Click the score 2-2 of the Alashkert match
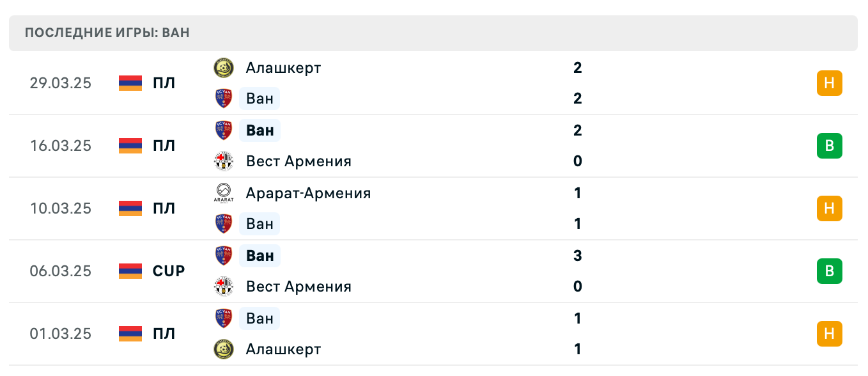Image resolution: width=868 pixels, height=376 pixels. coord(577,82)
